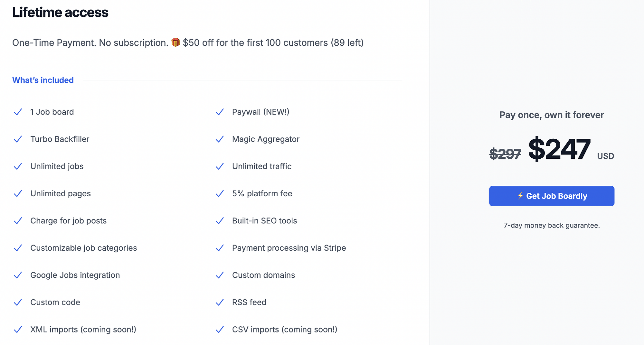Click checkmark icon next to Turbo Backfiller
Viewport: 644px width, 345px height.
18,139
